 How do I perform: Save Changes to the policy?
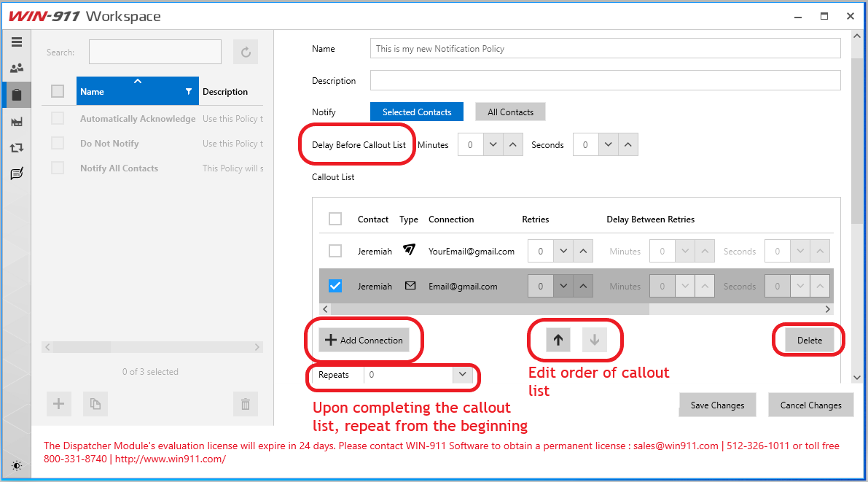[717, 405]
